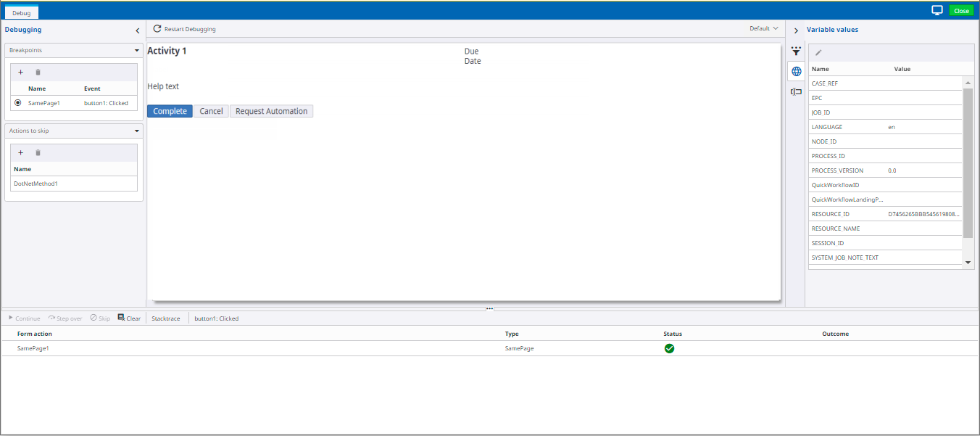Toggle the monitor icon in the title bar

click(937, 10)
